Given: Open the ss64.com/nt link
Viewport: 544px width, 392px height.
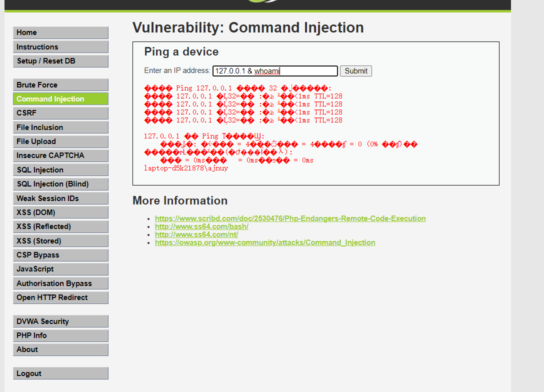Looking at the screenshot, I should 196,234.
